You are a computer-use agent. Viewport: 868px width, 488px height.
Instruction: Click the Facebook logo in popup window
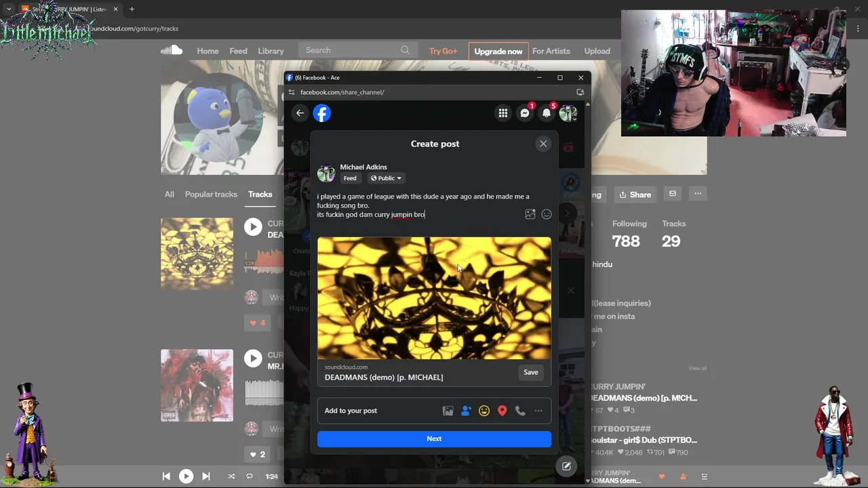tap(322, 113)
